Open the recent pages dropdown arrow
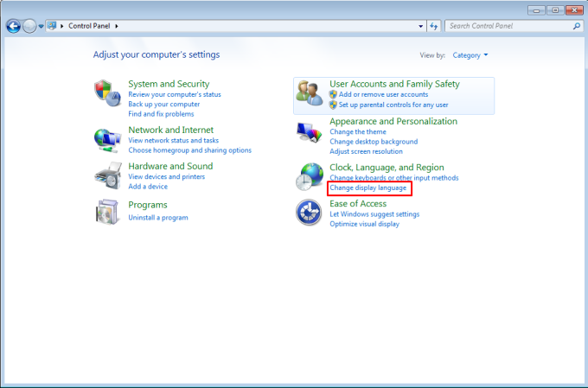 coord(41,27)
